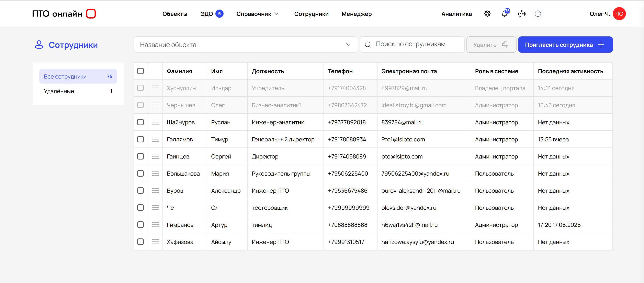Viewport: 644px width, 283px height.
Task: Click phone +79999999999
Action: [x=349, y=208]
